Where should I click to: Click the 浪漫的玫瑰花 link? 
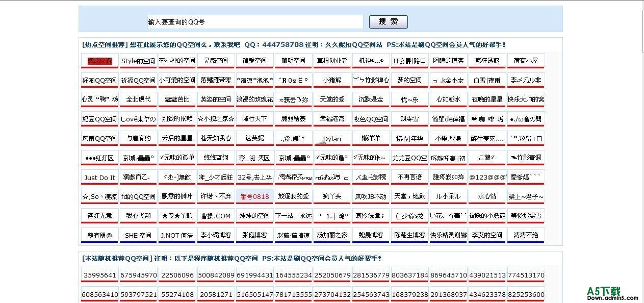[x=254, y=99]
